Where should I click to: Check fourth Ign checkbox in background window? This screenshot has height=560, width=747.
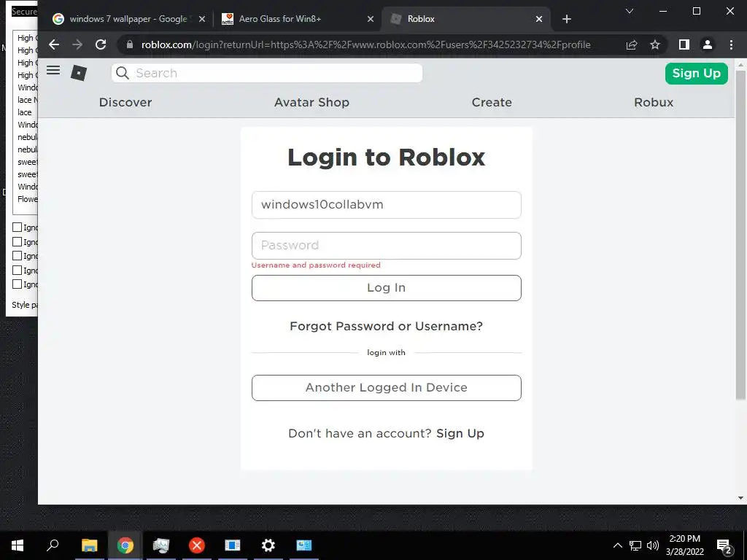tap(18, 270)
